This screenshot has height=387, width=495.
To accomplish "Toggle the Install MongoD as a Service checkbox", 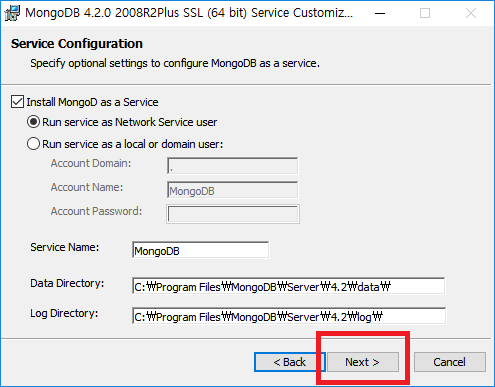I will point(17,102).
